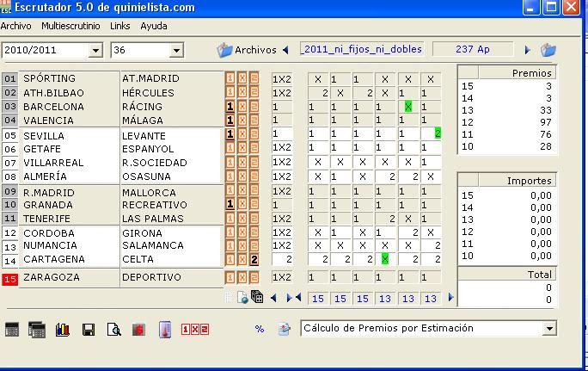Viewport: 588px width, 371px height.
Task: Show next columns with arrow after 13 totals
Action: pos(450,297)
